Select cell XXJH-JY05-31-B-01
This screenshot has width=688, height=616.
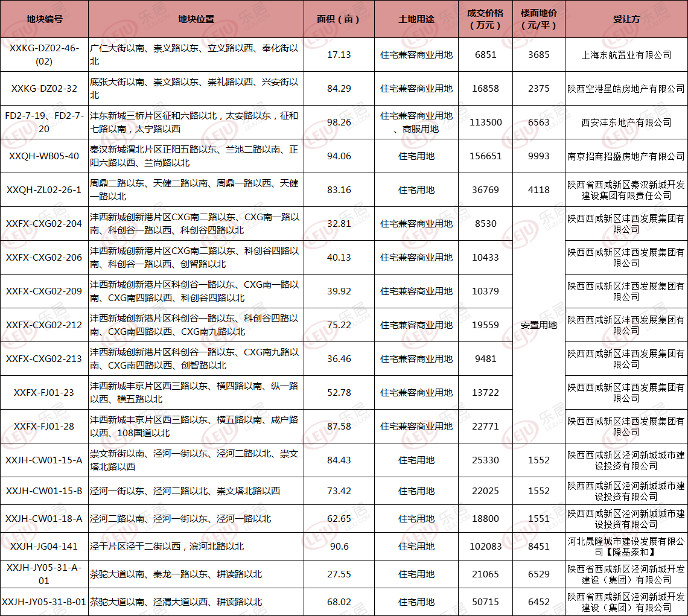44,602
